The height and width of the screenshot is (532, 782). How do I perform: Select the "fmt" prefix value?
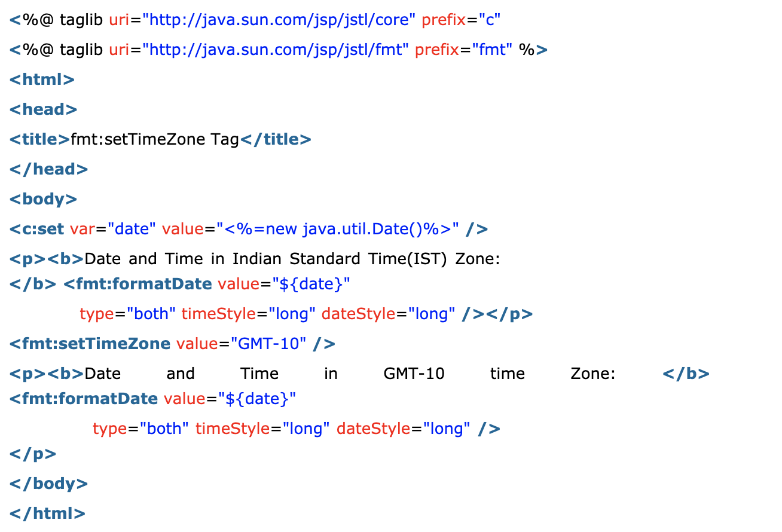(493, 50)
